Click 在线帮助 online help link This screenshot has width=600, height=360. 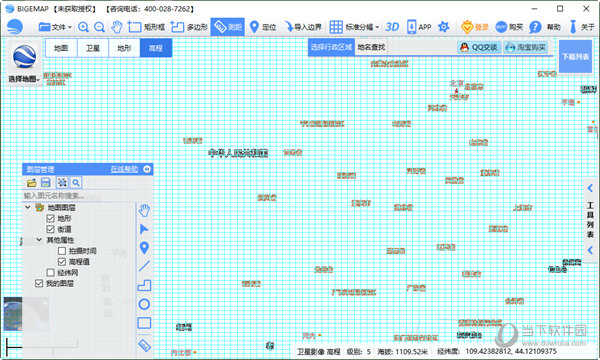(124, 169)
